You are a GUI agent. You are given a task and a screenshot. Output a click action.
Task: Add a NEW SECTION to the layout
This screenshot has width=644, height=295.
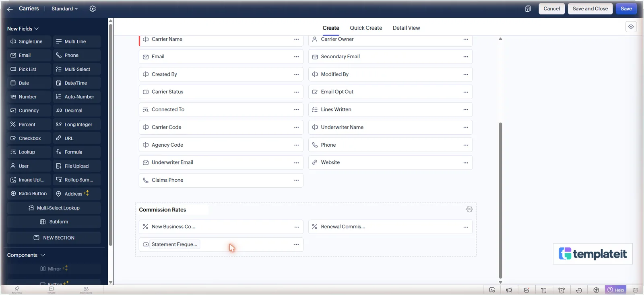pyautogui.click(x=54, y=238)
